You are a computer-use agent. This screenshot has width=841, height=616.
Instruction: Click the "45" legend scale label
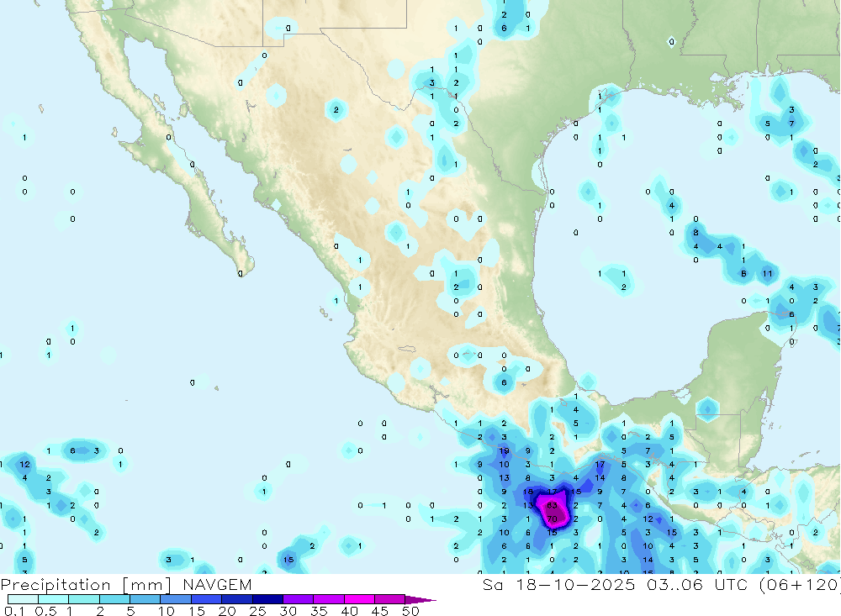coord(380,611)
